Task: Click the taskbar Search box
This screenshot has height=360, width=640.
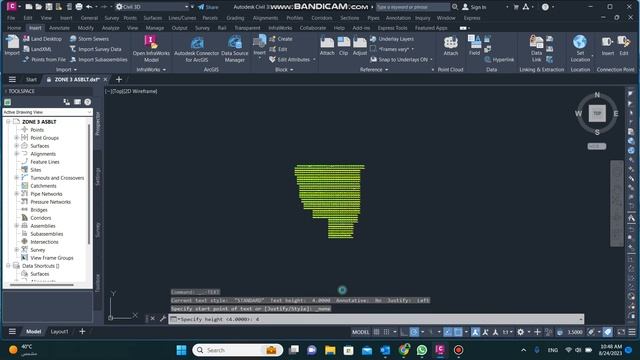Action: [x=237, y=350]
